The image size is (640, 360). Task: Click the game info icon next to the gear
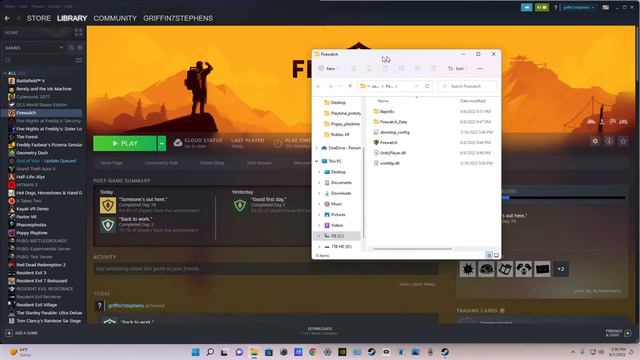[609, 141]
